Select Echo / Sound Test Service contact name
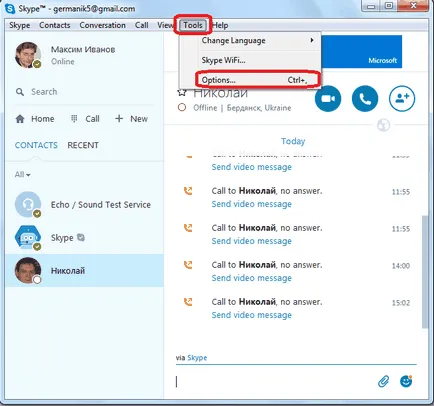Image resolution: width=434 pixels, height=406 pixels. click(x=101, y=205)
